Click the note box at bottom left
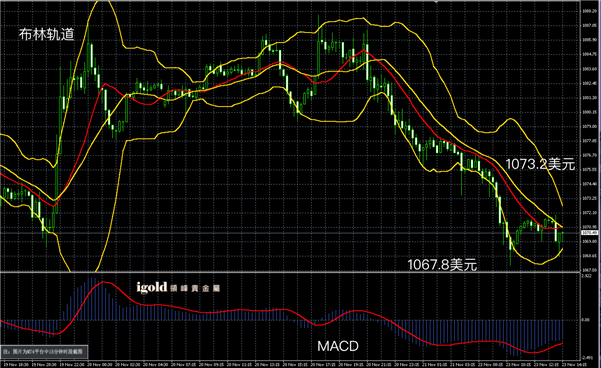The image size is (601, 368). pos(45,351)
